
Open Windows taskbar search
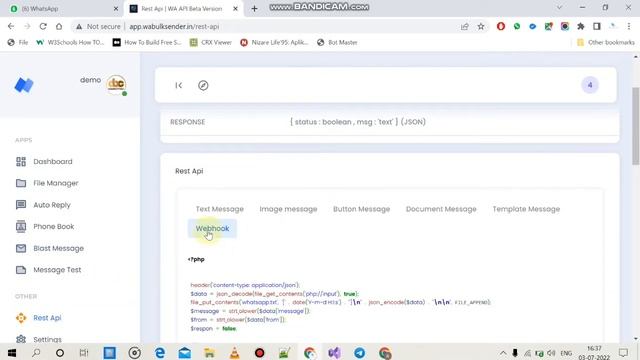(x=36, y=353)
